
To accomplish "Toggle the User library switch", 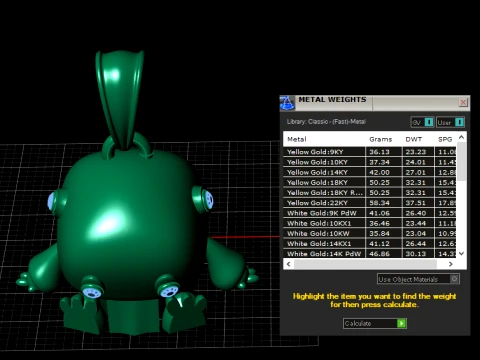I will (450, 122).
